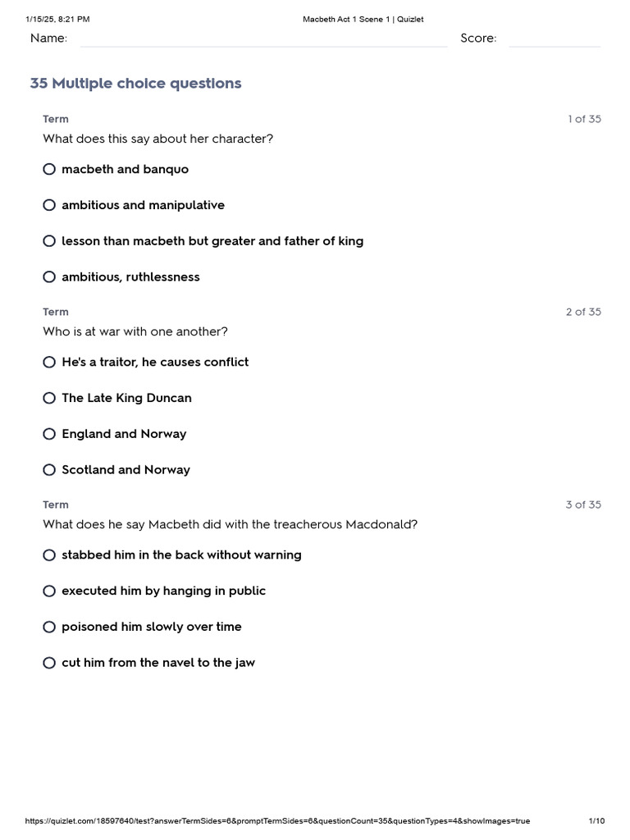
Task: Click the '1 of 35' question counter
Action: (x=584, y=119)
